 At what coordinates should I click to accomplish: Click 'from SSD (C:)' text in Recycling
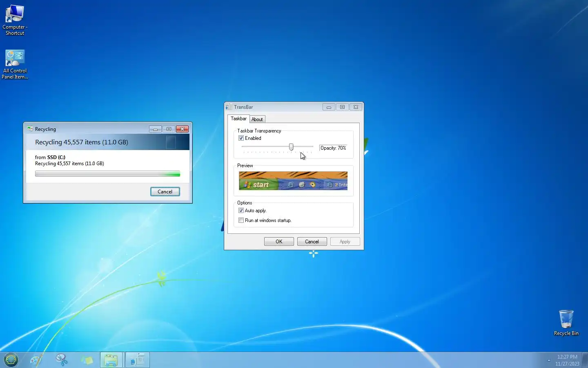point(50,157)
